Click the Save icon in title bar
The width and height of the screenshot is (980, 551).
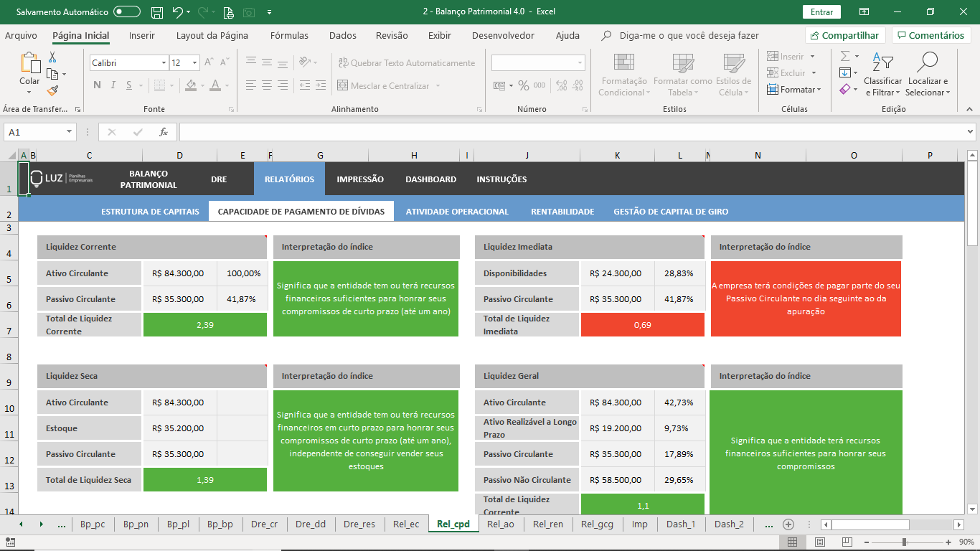157,11
